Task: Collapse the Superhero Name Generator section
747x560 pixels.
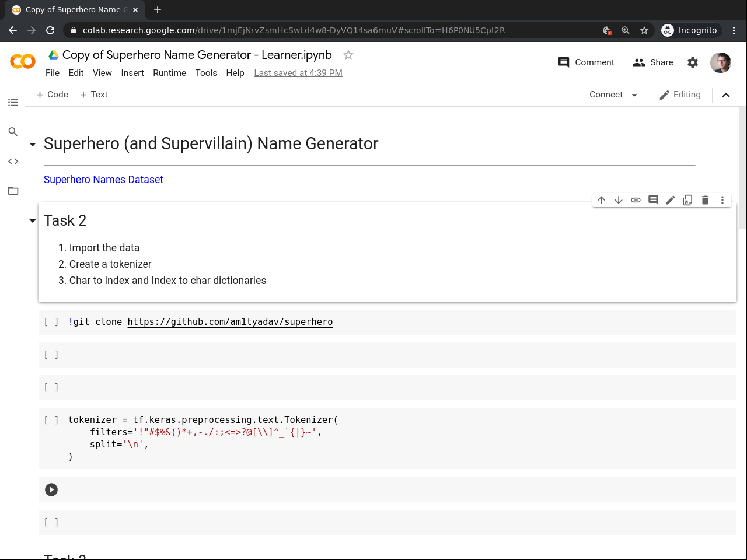Action: (33, 144)
